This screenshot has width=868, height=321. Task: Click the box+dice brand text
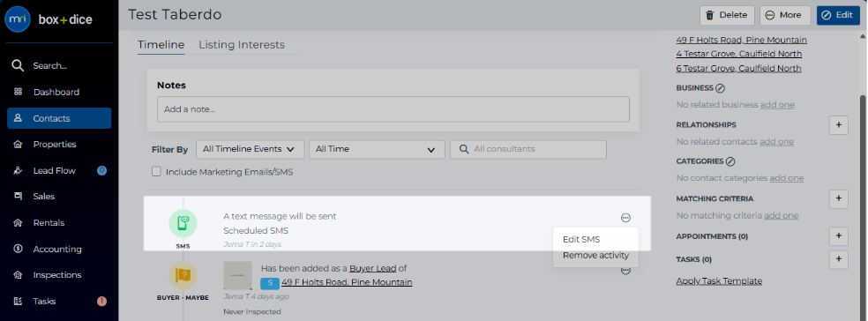[x=65, y=20]
